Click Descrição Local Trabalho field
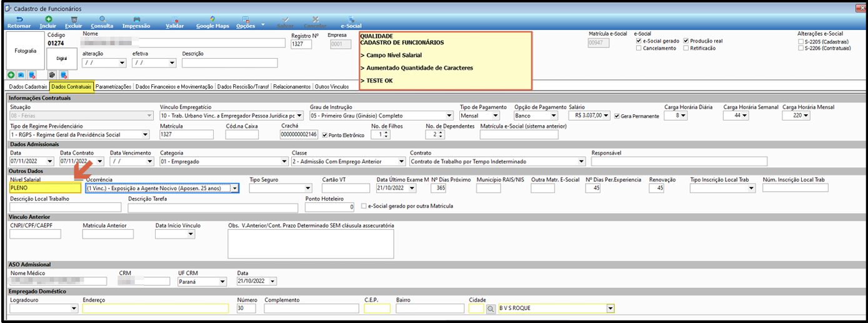The width and height of the screenshot is (868, 323). 66,207
